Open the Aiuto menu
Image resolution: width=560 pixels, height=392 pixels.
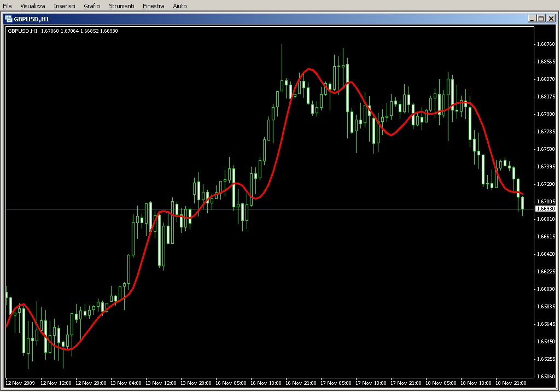click(179, 6)
